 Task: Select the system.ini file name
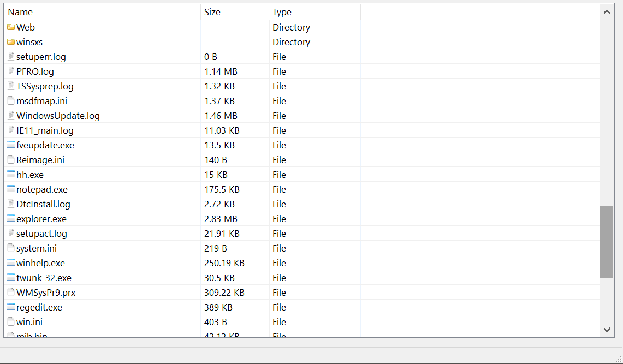[37, 248]
